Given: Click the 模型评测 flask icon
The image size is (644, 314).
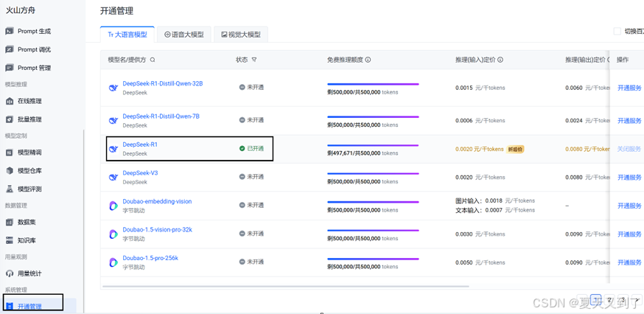Looking at the screenshot, I should click(10, 189).
